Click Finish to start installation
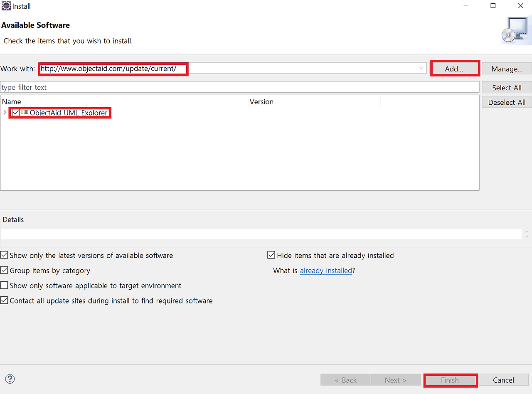Viewport: 532px width, 394px height. tap(450, 380)
